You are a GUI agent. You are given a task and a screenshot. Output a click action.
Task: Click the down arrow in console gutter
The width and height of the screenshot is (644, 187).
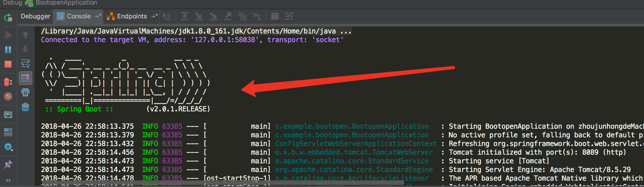tap(25, 49)
